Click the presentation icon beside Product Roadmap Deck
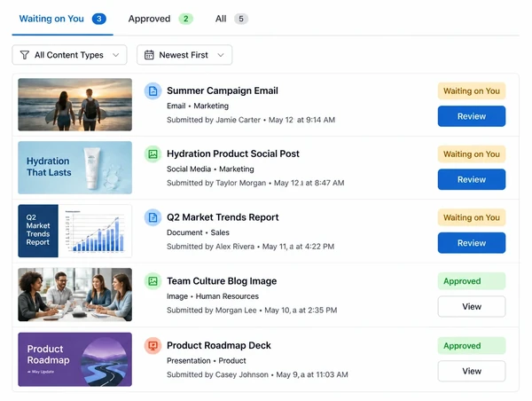 click(x=153, y=346)
